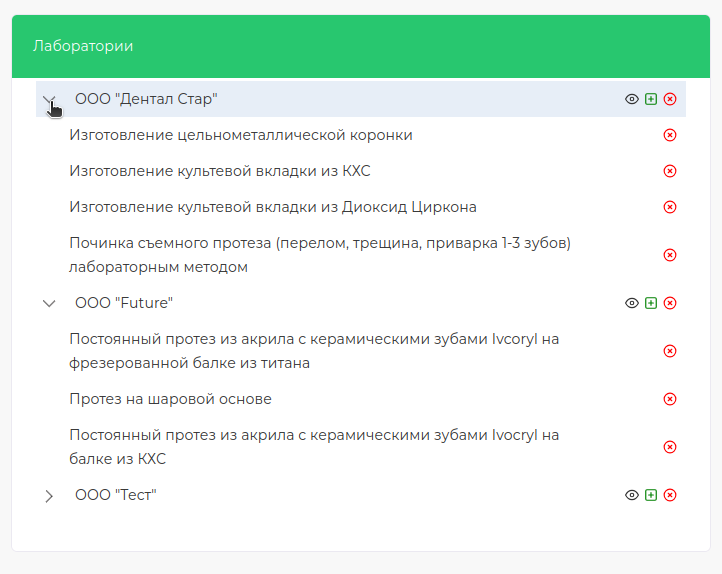The image size is (722, 574).
Task: Remove "Починка съемного протеза" service
Action: pyautogui.click(x=670, y=255)
